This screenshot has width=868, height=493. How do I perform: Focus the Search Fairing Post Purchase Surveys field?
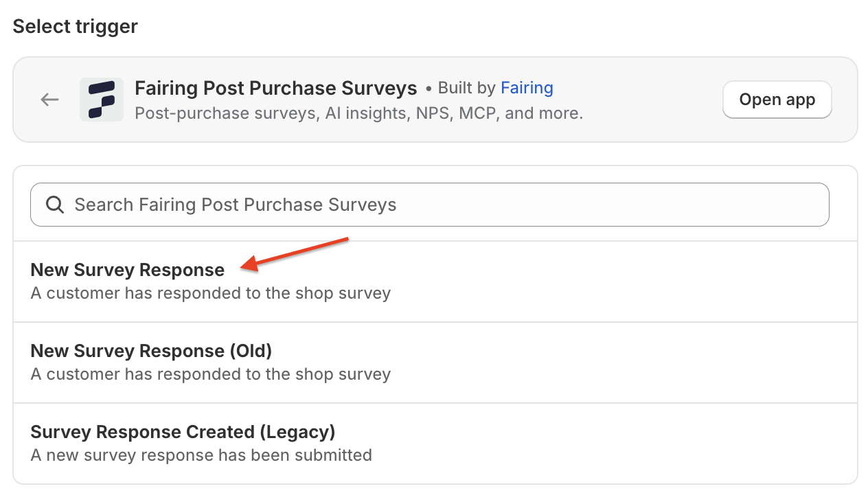(x=430, y=205)
